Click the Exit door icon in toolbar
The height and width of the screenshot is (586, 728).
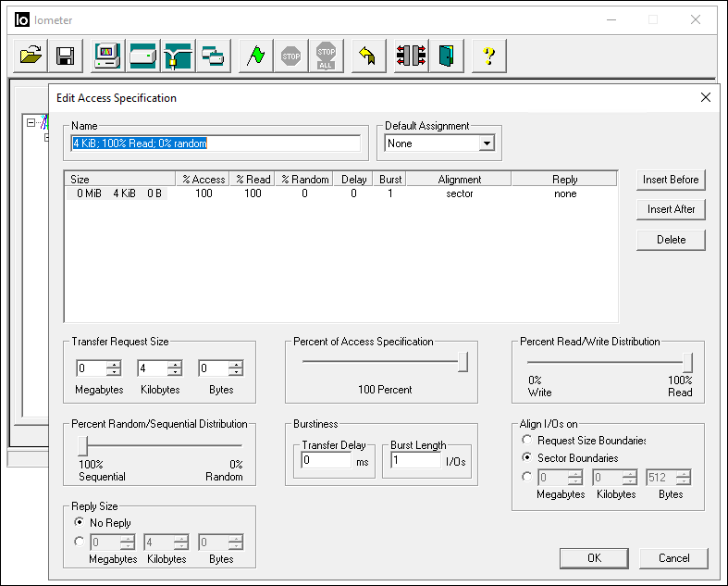tap(447, 56)
